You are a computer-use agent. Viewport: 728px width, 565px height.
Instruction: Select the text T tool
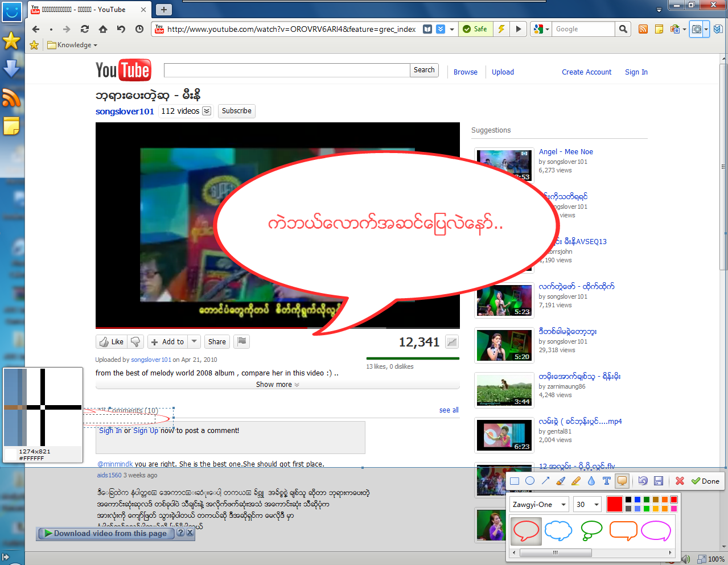(607, 481)
